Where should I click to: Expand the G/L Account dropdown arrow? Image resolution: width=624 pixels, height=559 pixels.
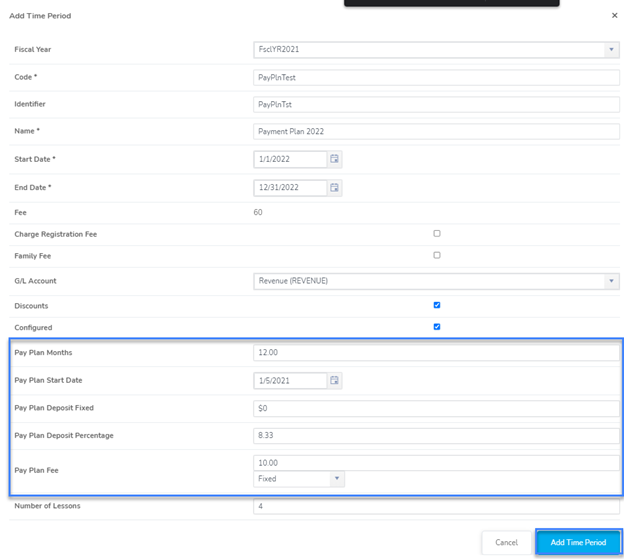(611, 281)
